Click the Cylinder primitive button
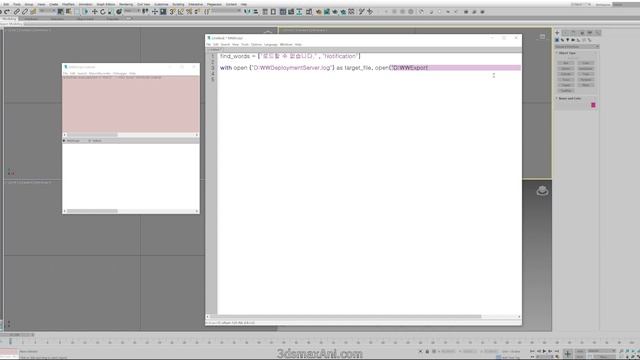Viewport: 640px width, 360px height. [x=565, y=74]
